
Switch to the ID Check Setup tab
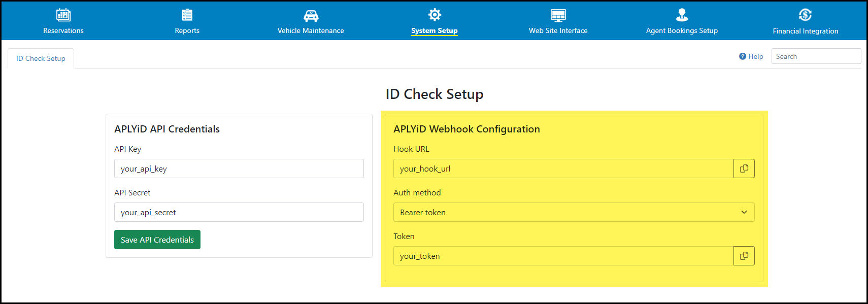click(x=41, y=58)
